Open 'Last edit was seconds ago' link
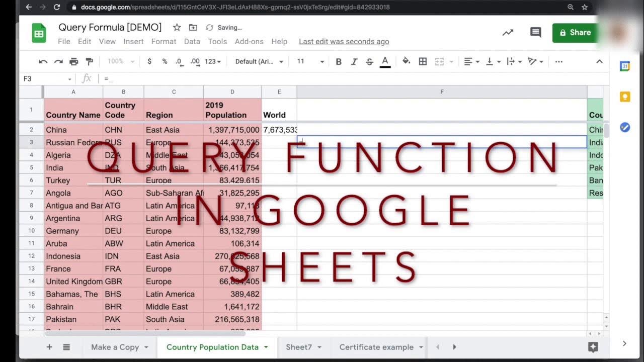 pyautogui.click(x=344, y=42)
